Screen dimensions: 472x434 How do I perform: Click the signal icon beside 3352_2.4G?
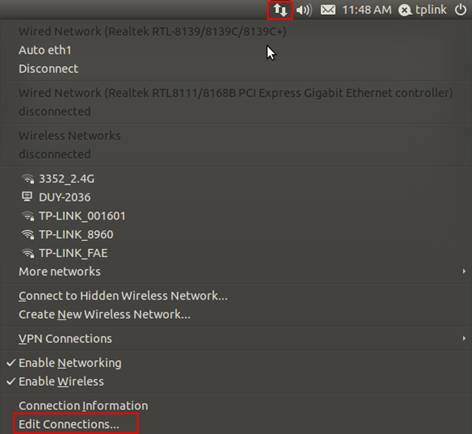coord(28,179)
